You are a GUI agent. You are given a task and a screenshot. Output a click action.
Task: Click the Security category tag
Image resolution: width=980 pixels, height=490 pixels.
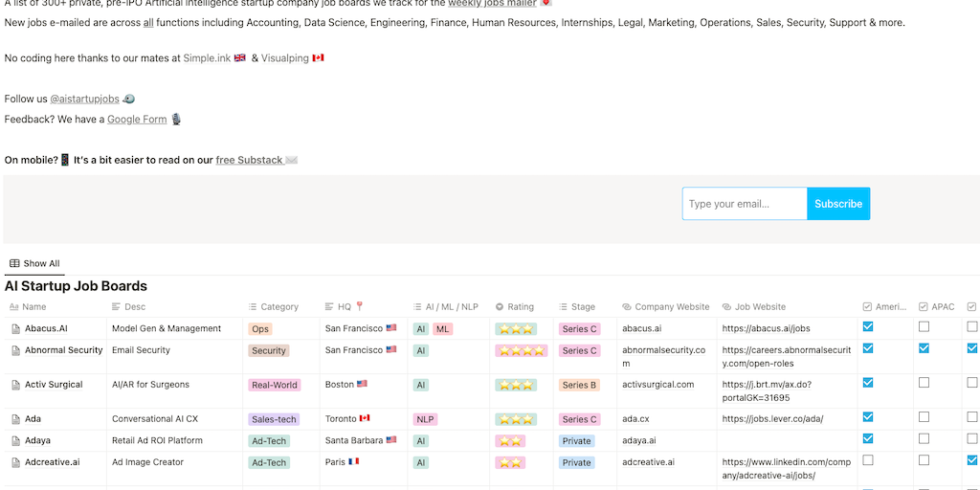(x=269, y=350)
